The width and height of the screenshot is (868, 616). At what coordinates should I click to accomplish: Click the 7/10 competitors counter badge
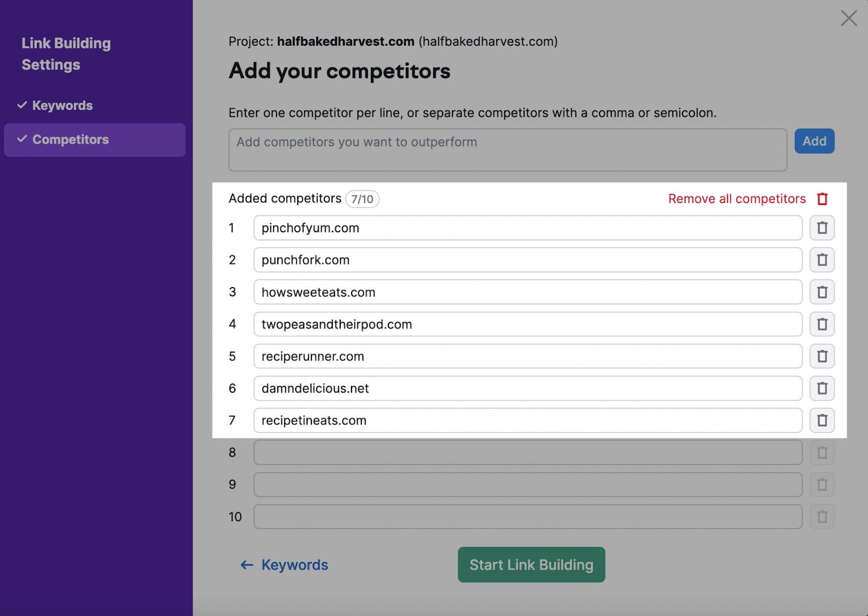coord(362,199)
